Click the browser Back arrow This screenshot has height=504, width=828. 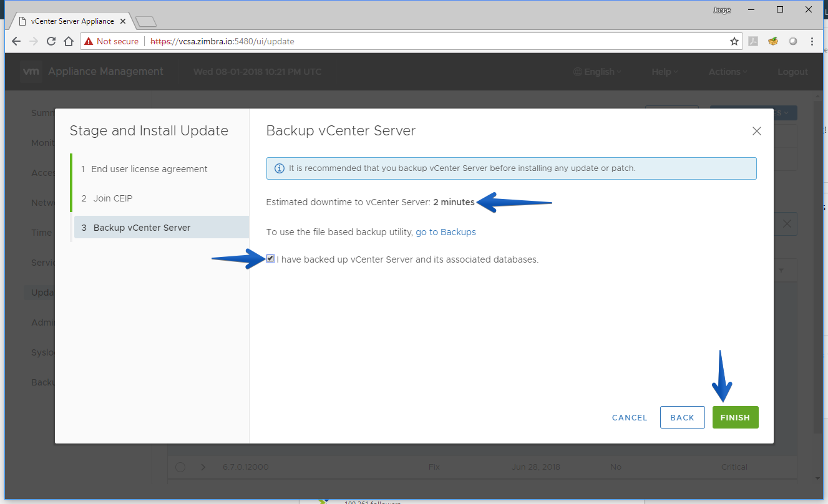pyautogui.click(x=17, y=41)
